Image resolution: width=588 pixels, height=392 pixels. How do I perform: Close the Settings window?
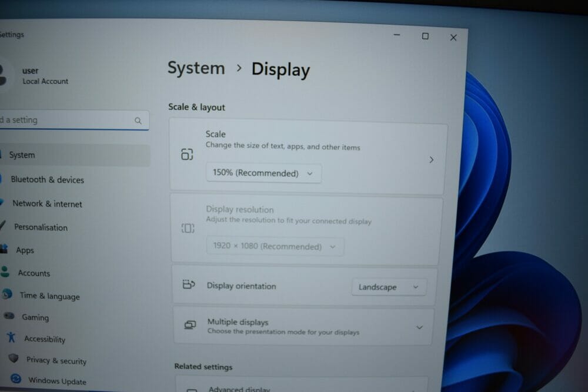tap(453, 38)
